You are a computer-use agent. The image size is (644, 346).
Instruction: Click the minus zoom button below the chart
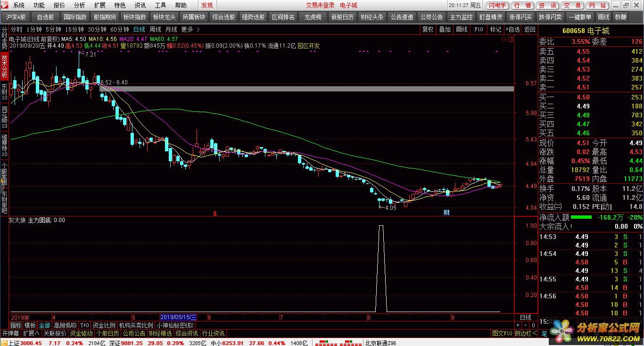click(x=525, y=325)
